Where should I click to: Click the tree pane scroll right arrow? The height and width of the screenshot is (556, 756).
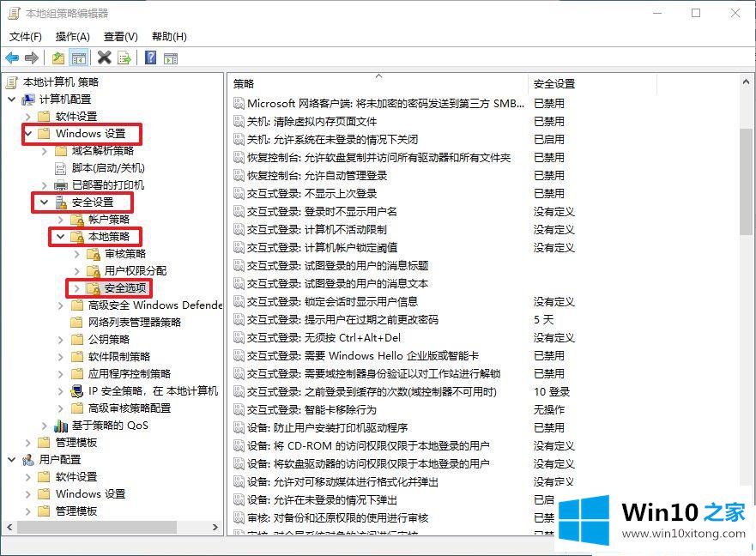tap(215, 528)
